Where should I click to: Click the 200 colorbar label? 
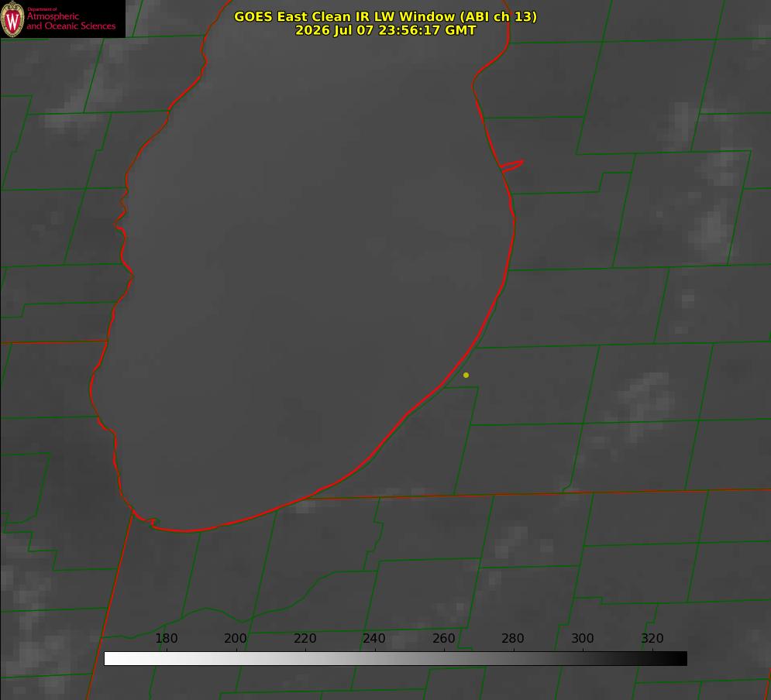(x=236, y=638)
